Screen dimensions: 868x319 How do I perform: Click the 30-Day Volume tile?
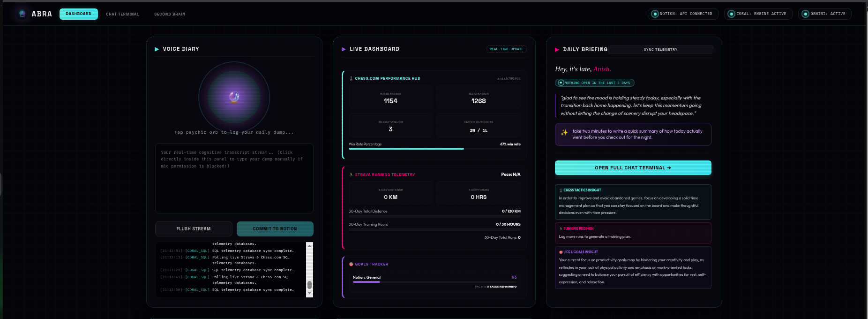390,125
